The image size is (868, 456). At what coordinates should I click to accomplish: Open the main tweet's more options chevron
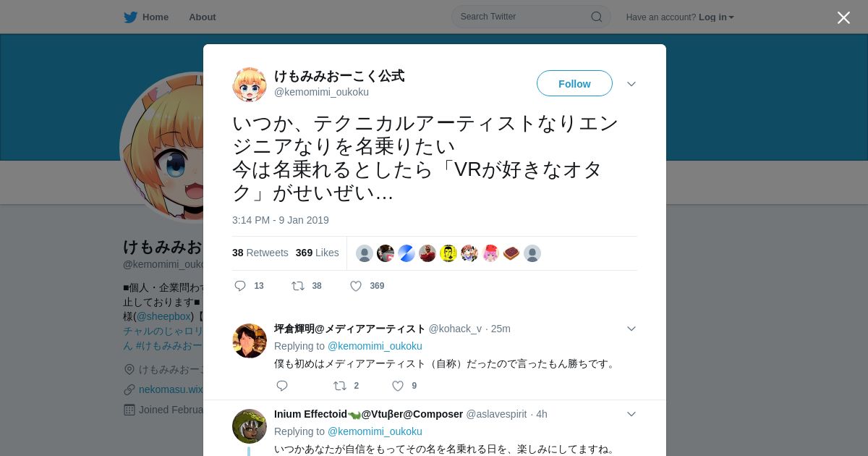coord(631,84)
